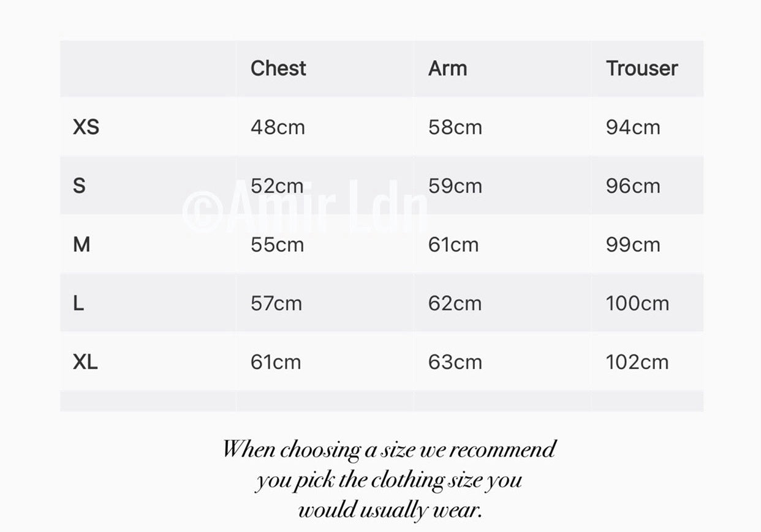Image resolution: width=761 pixels, height=532 pixels.
Task: Click the 63cm arm value for XL
Action: 455,362
